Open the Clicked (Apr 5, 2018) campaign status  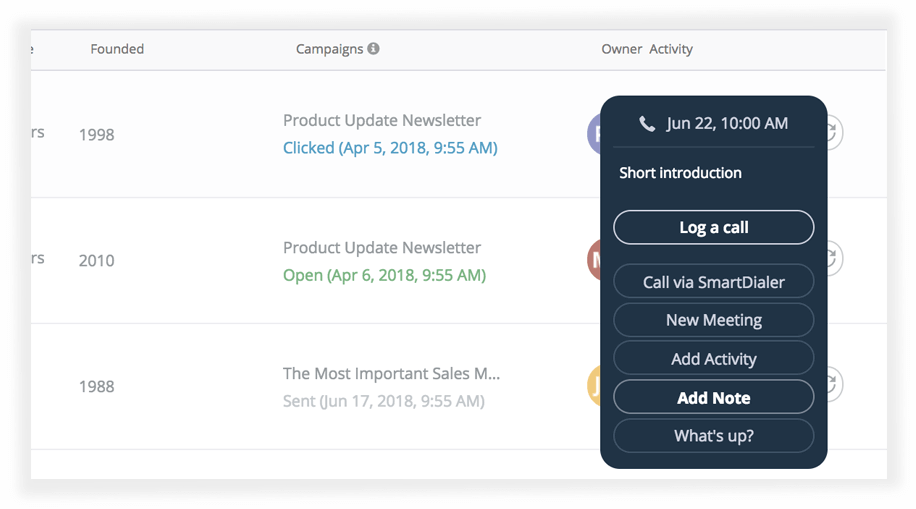[390, 148]
